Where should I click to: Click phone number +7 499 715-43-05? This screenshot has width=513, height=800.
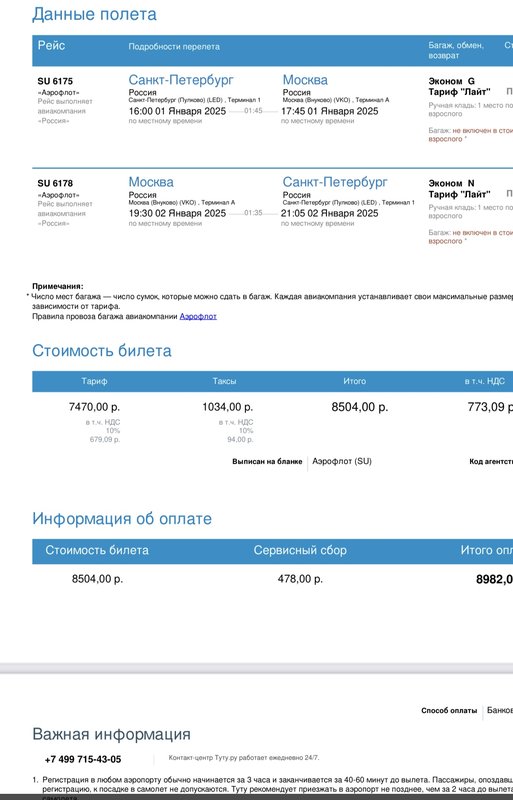[x=83, y=760]
